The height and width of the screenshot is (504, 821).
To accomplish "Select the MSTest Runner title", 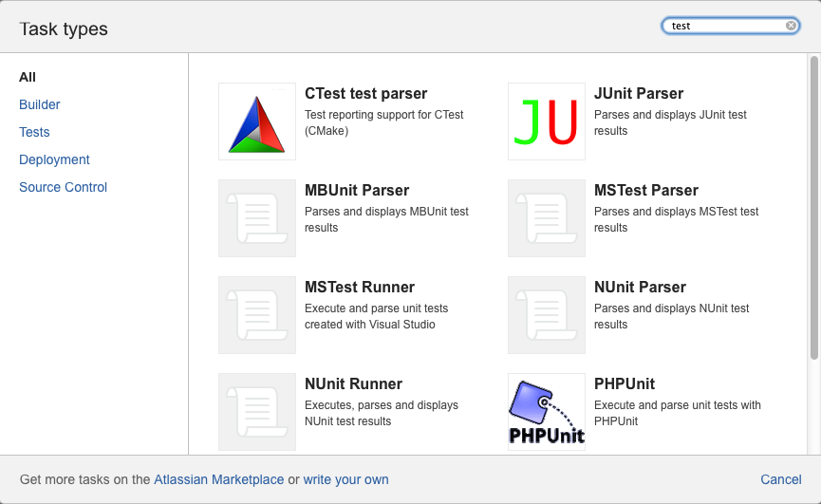I will click(x=359, y=288).
